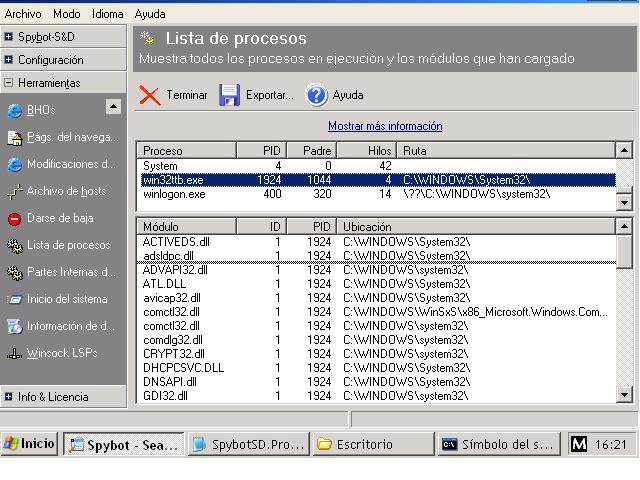
Task: Select the GDI32.dll module row
Action: click(376, 396)
